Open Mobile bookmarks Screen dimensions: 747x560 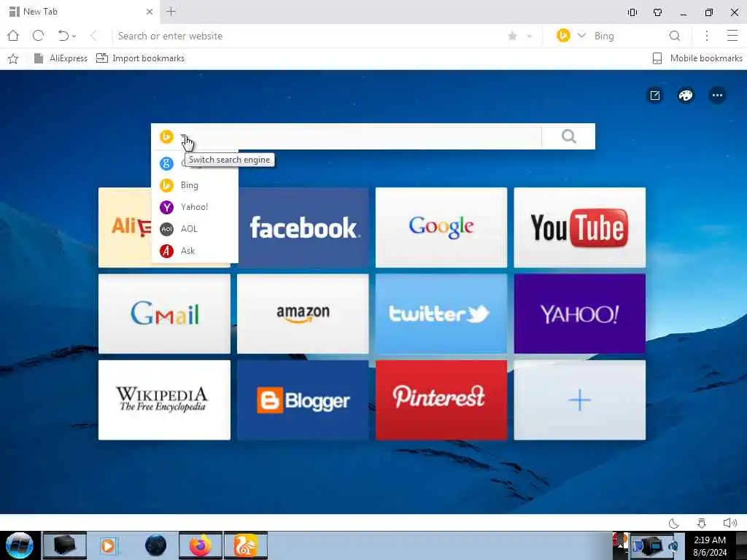[x=697, y=58]
